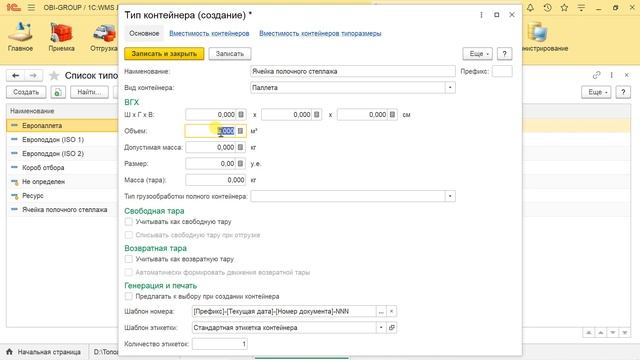Open calculator for Объем field
640x360 pixels.
tap(240, 131)
